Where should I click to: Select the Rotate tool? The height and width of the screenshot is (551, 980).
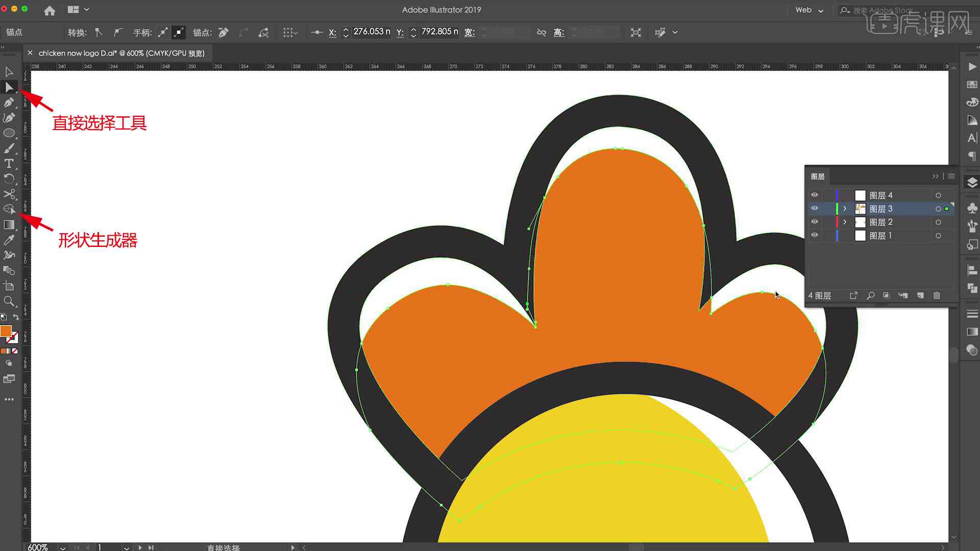pos(9,179)
